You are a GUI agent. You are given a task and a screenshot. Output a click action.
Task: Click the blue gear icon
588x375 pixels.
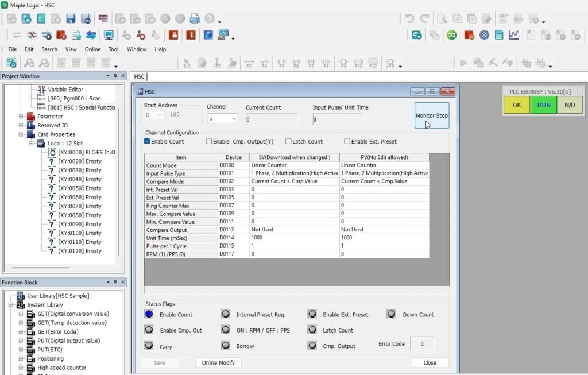(484, 35)
